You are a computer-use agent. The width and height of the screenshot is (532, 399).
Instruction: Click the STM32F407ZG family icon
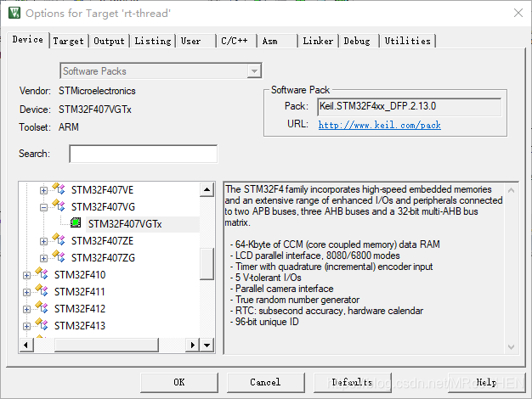click(59, 256)
